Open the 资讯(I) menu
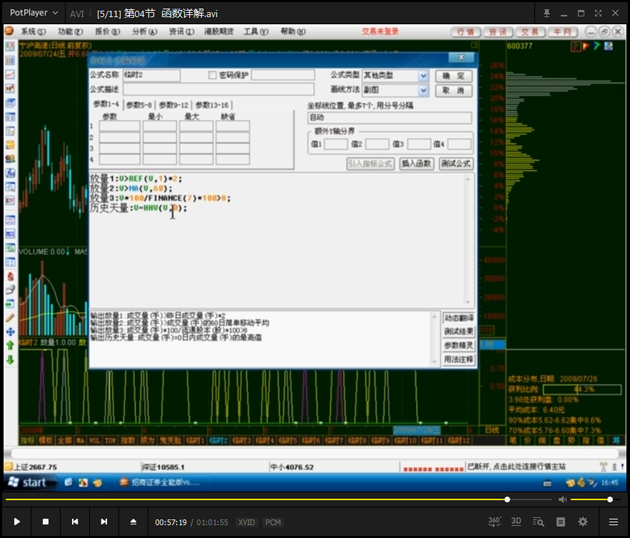This screenshot has height=538, width=630. pos(181,31)
